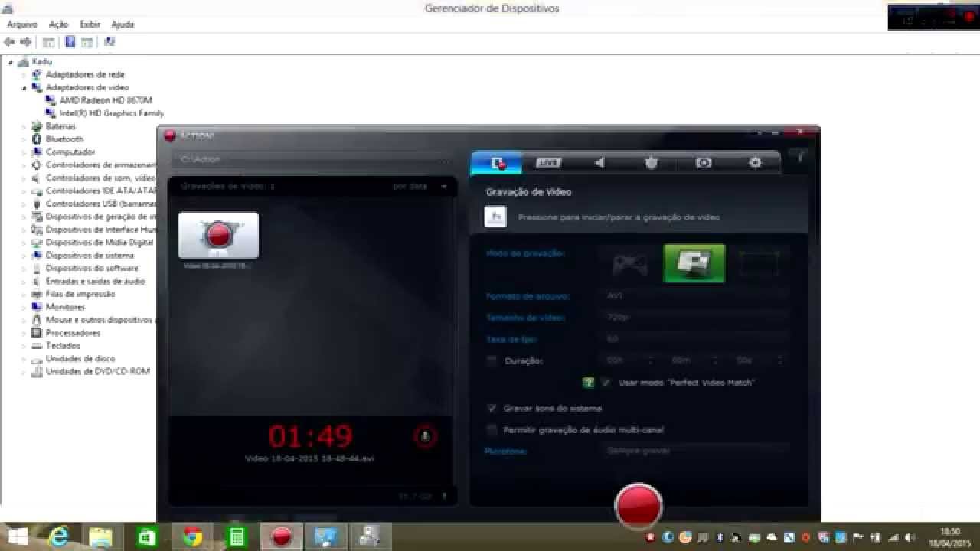Screen dimensions: 980x551
Task: Collapse the 'Adaptadores de vídeo' node
Action: [24, 88]
